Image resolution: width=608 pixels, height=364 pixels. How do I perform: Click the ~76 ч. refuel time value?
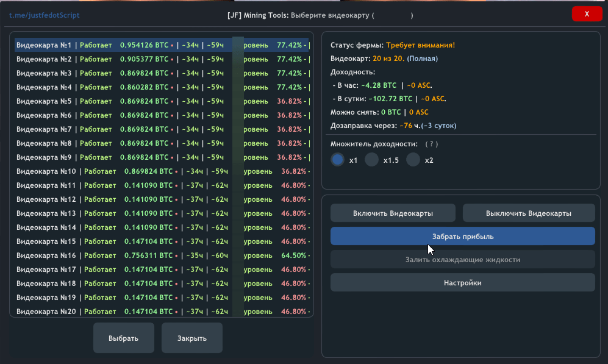coord(410,126)
